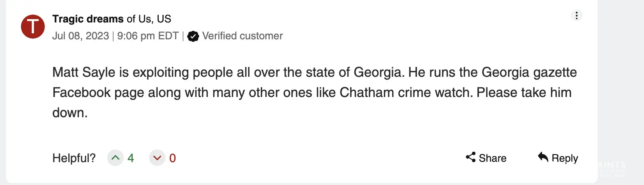Click the verified checkmark badge
This screenshot has width=644, height=185.
(193, 36)
